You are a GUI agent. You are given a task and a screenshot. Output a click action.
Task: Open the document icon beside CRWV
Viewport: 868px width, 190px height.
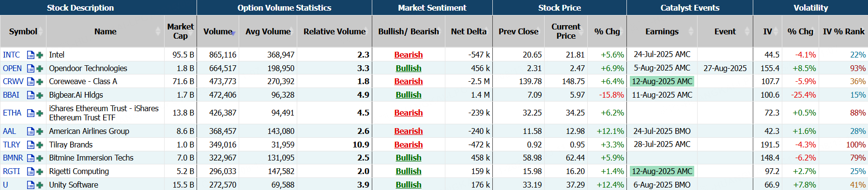click(30, 82)
